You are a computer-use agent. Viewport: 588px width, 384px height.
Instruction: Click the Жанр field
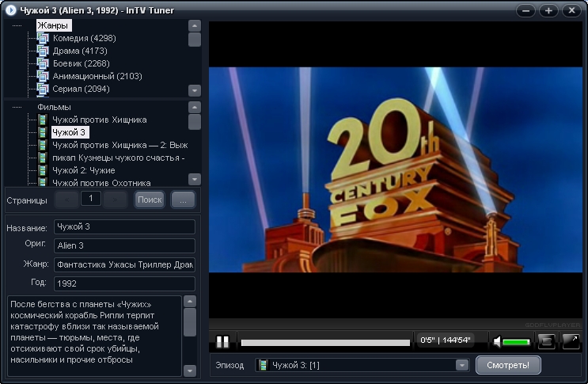[x=124, y=264]
